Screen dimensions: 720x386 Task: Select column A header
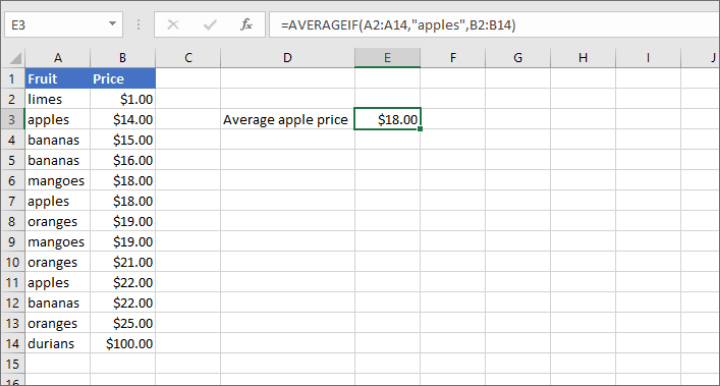(58, 58)
